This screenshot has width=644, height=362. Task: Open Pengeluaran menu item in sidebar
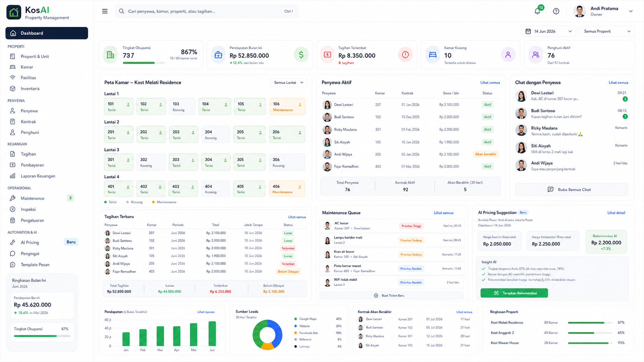[x=32, y=220]
